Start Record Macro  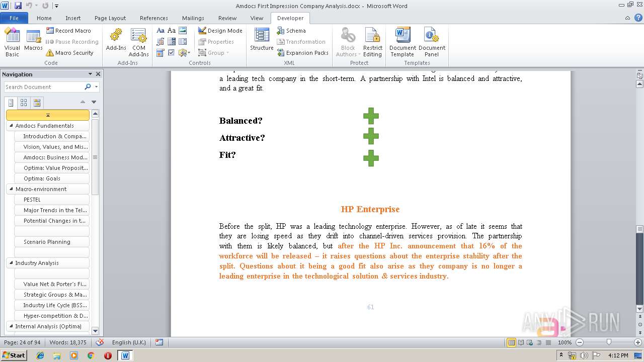click(68, 31)
